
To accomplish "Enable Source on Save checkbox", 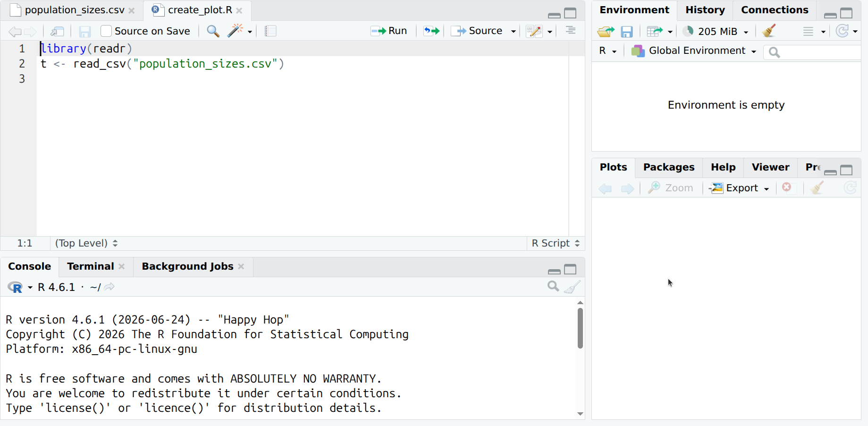I will point(106,31).
